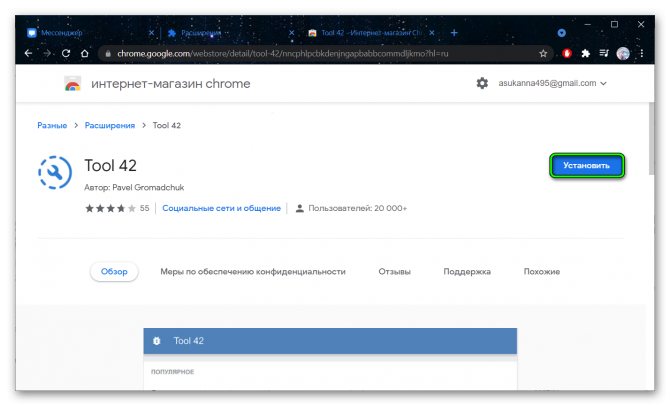Open the media control playlist icon
The width and height of the screenshot is (670, 406).
(x=604, y=53)
